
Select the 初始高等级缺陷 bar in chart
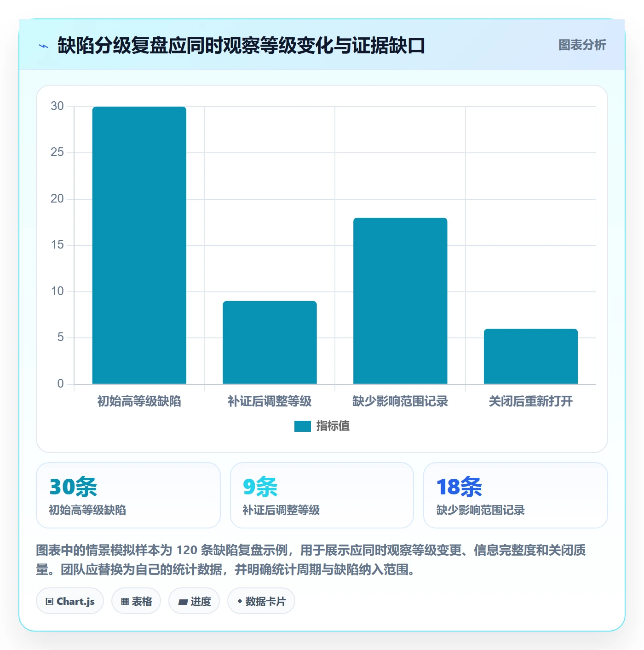pyautogui.click(x=139, y=245)
